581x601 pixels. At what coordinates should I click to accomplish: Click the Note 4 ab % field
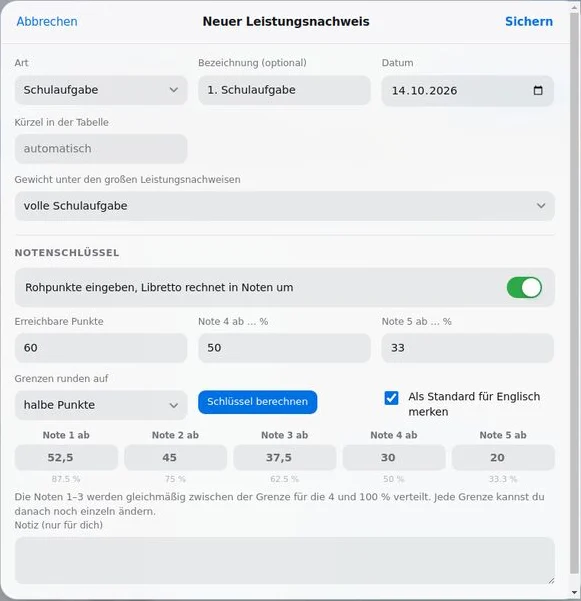click(x=284, y=348)
